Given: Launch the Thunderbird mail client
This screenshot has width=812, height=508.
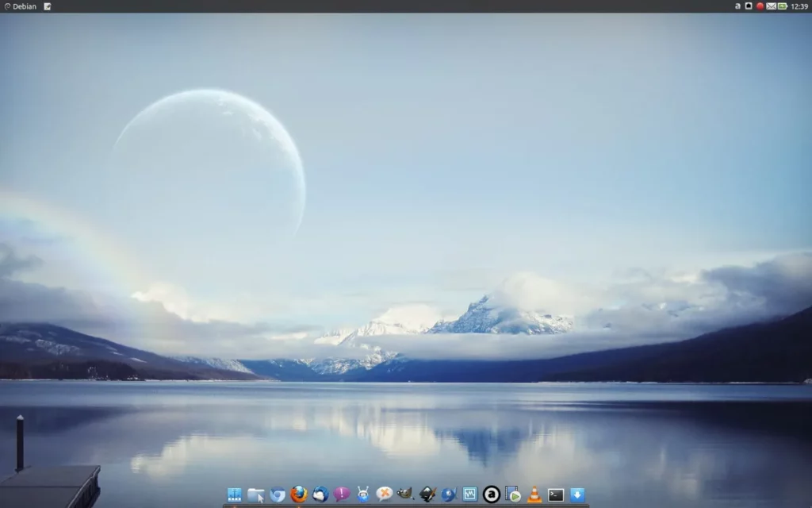Looking at the screenshot, I should point(320,495).
